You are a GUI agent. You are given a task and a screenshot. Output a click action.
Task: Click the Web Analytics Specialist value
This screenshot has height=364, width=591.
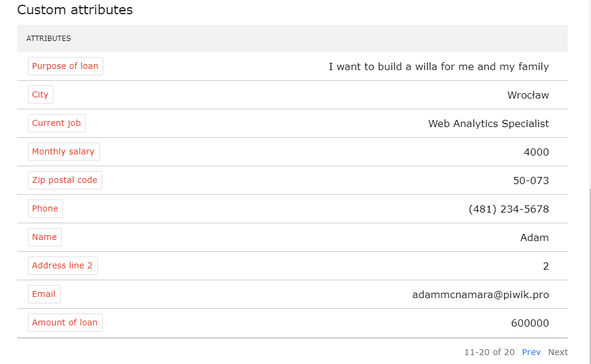tap(488, 124)
